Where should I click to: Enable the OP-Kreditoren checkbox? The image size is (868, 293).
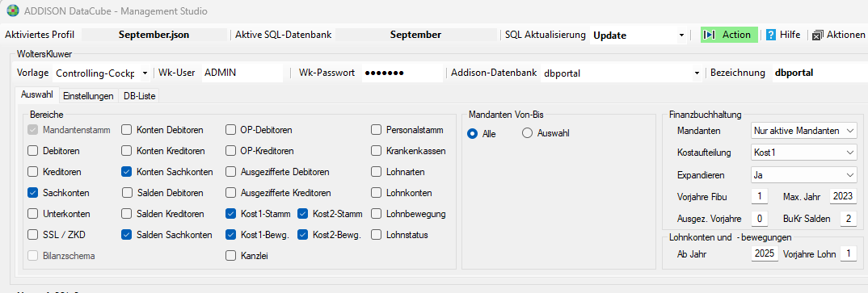click(x=230, y=151)
